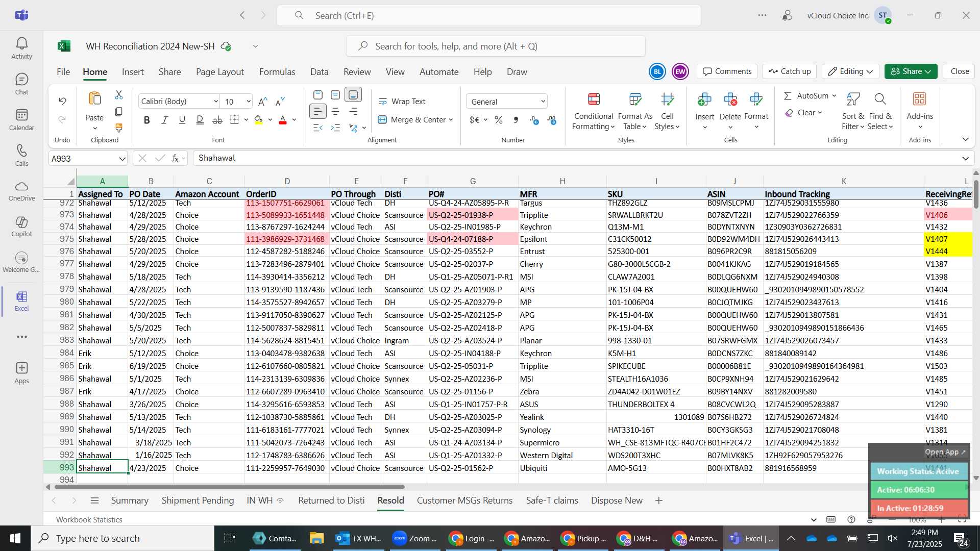
Task: Apply comma style number format
Action: pos(516,120)
